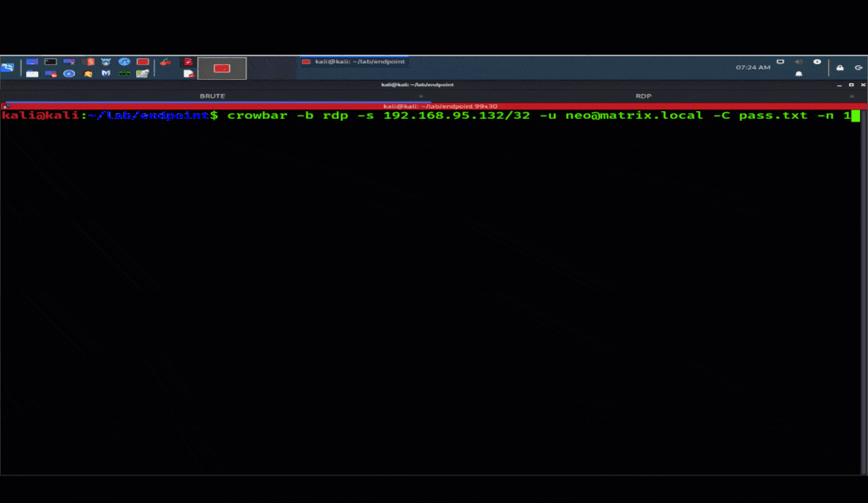
Task: Switch to the RDP terminal pane
Action: (644, 96)
